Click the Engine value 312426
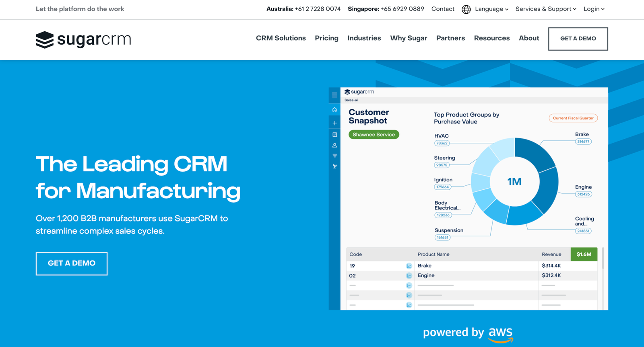Viewport: 644px width, 347px height. pos(583,194)
